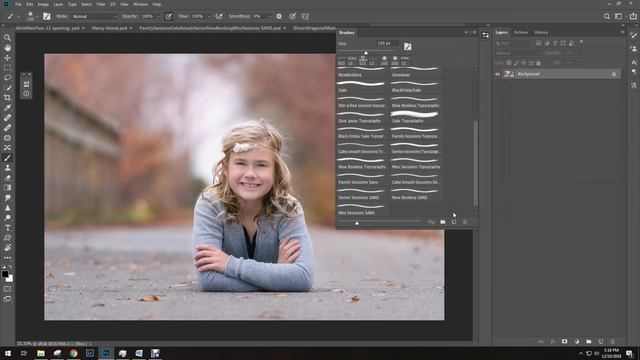Select the Crop tool
Viewport: 640px width, 360px height.
tap(7, 98)
